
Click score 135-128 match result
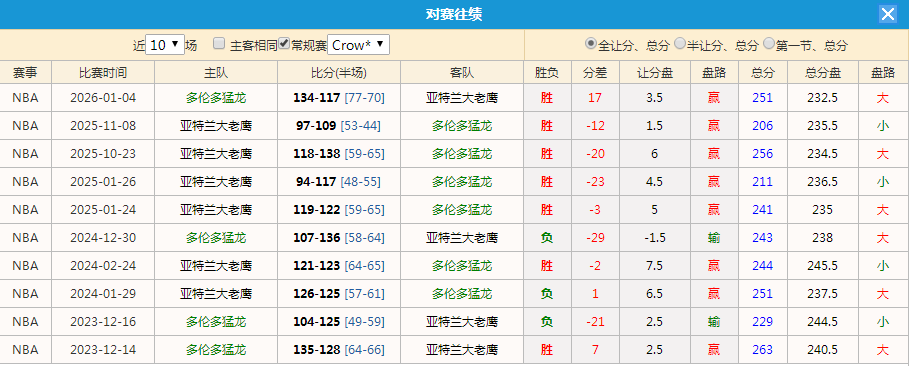317,350
